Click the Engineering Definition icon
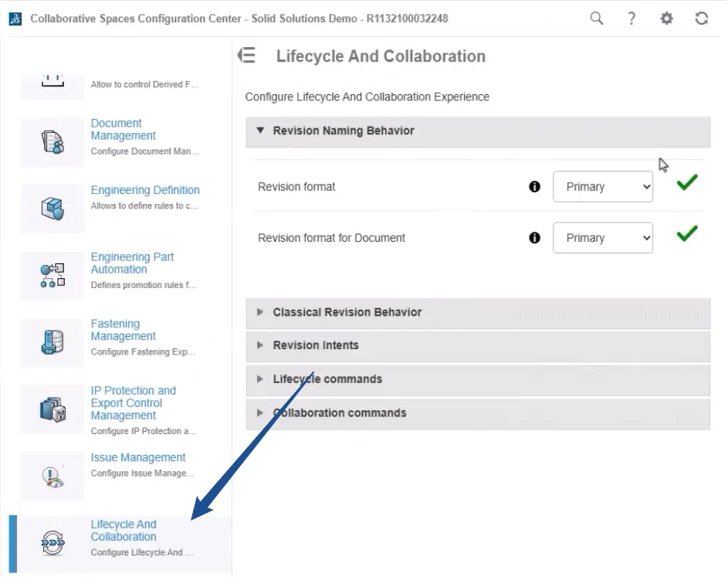Image resolution: width=728 pixels, height=577 pixels. pyautogui.click(x=52, y=209)
